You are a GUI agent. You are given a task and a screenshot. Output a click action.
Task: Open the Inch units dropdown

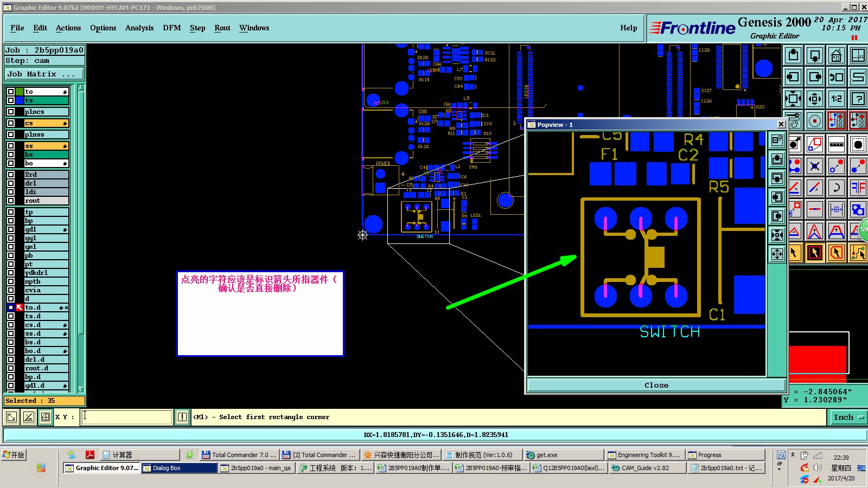(x=848, y=417)
